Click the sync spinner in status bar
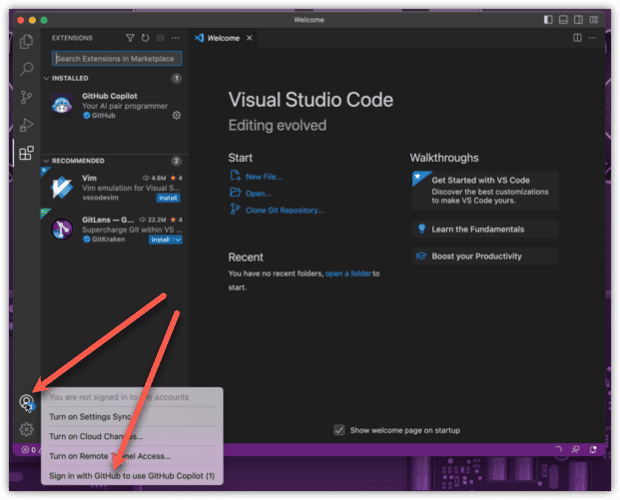The image size is (620, 500). [558, 449]
